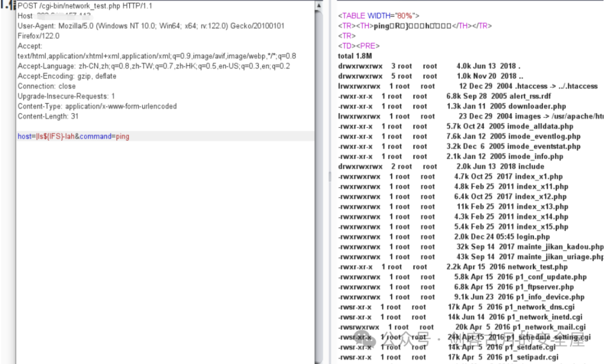Click the Content-Length: 31 header
The width and height of the screenshot is (605, 364).
click(x=48, y=116)
